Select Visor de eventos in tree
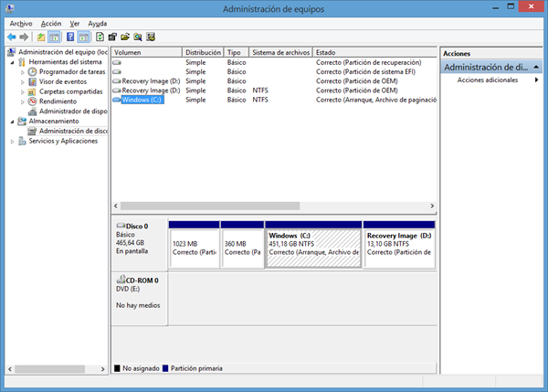The height and width of the screenshot is (392, 548). pyautogui.click(x=61, y=81)
